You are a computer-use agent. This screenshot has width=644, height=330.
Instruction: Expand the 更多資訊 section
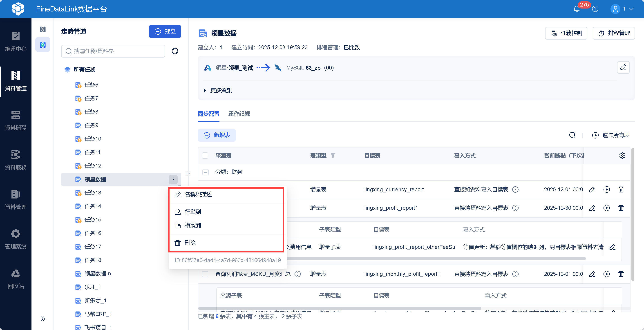click(218, 90)
